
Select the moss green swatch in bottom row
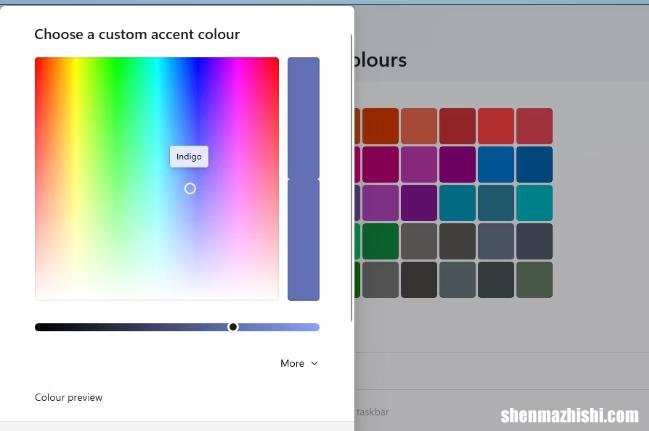click(534, 280)
